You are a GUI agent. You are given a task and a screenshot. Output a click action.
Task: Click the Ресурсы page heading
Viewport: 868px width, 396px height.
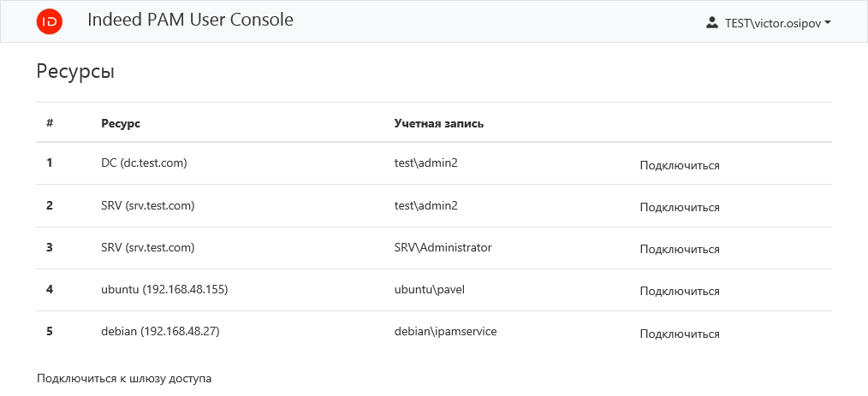tap(75, 72)
